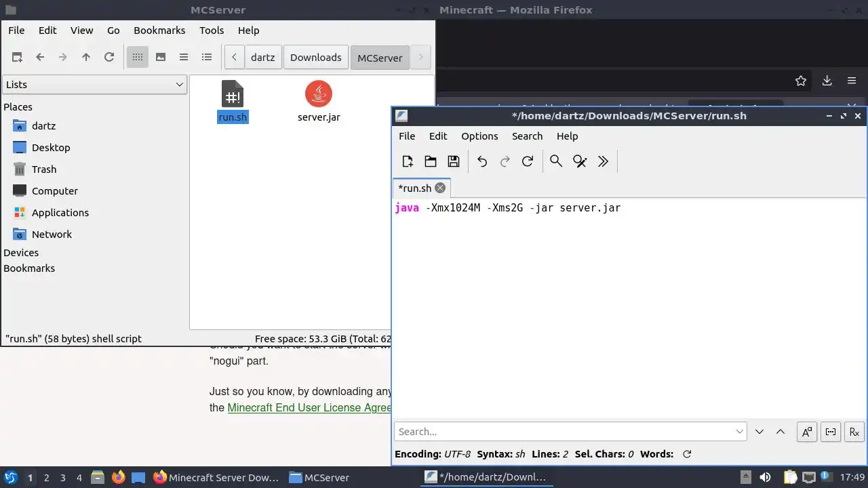Open the file manager Tools menu
This screenshot has height=488, width=868.
212,30
